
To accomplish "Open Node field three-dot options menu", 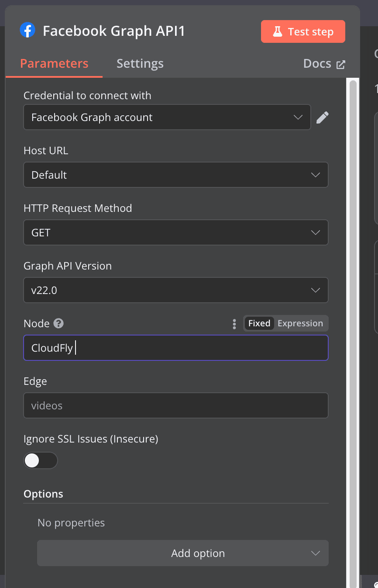I will point(234,324).
